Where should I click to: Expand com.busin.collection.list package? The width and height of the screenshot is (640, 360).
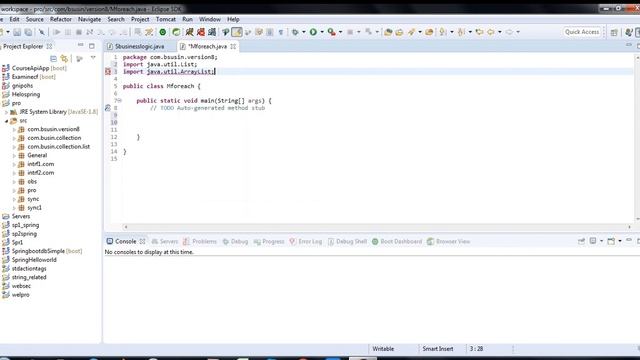click(14, 147)
